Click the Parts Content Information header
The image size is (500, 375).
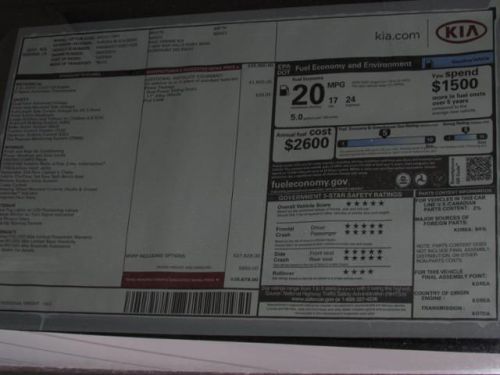(x=454, y=193)
